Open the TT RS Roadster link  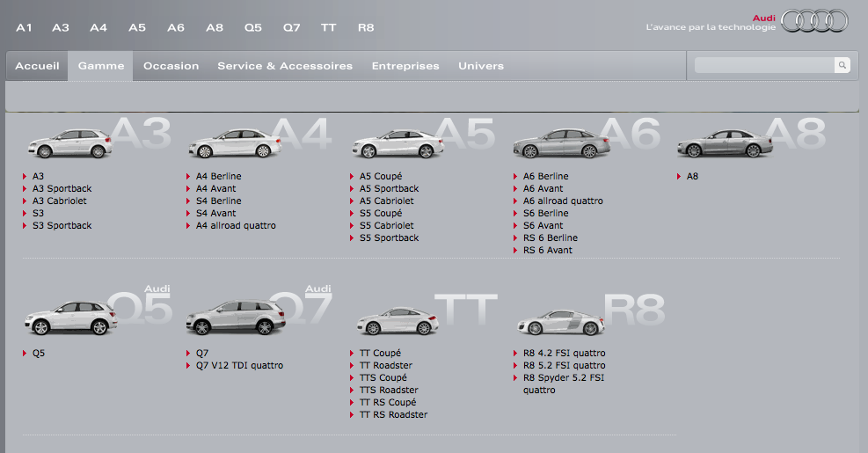point(393,414)
